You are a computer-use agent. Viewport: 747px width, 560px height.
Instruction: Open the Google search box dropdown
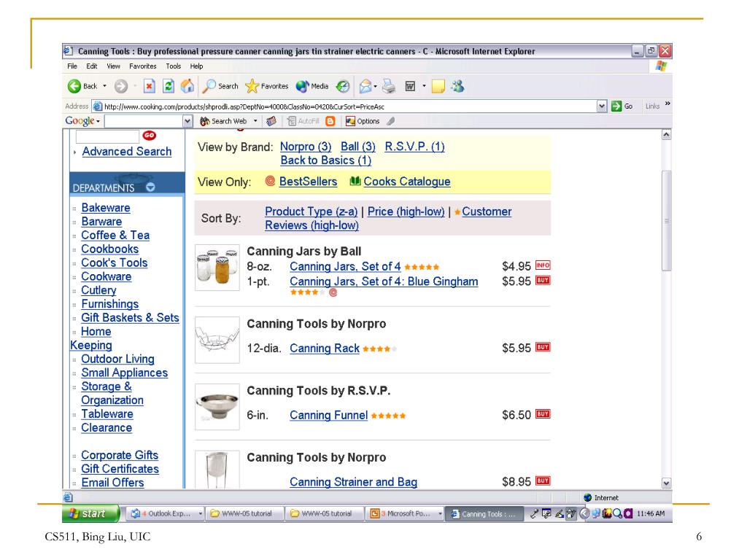coord(187,122)
